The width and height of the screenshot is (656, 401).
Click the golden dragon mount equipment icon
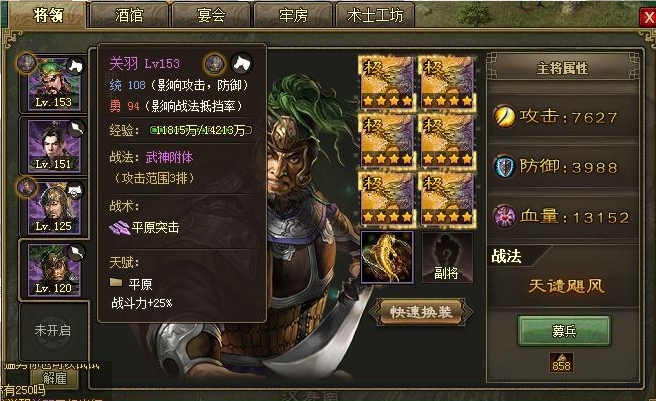387,257
